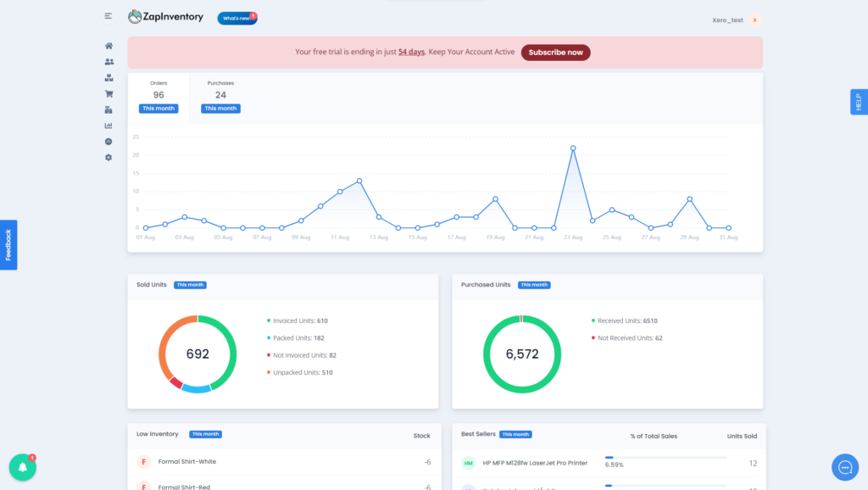Click the F avatar for Formal Shirt-White
The height and width of the screenshot is (490, 868).
(x=144, y=462)
